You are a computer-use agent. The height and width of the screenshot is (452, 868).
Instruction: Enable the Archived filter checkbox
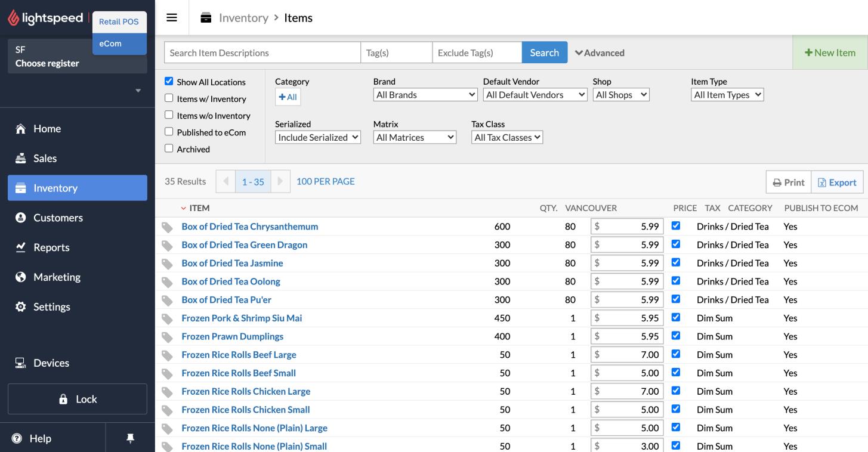(169, 148)
